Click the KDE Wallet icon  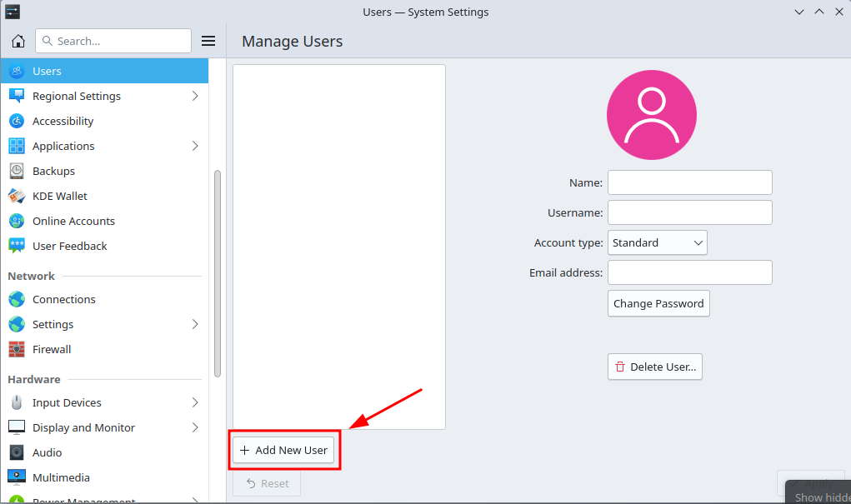(x=17, y=196)
